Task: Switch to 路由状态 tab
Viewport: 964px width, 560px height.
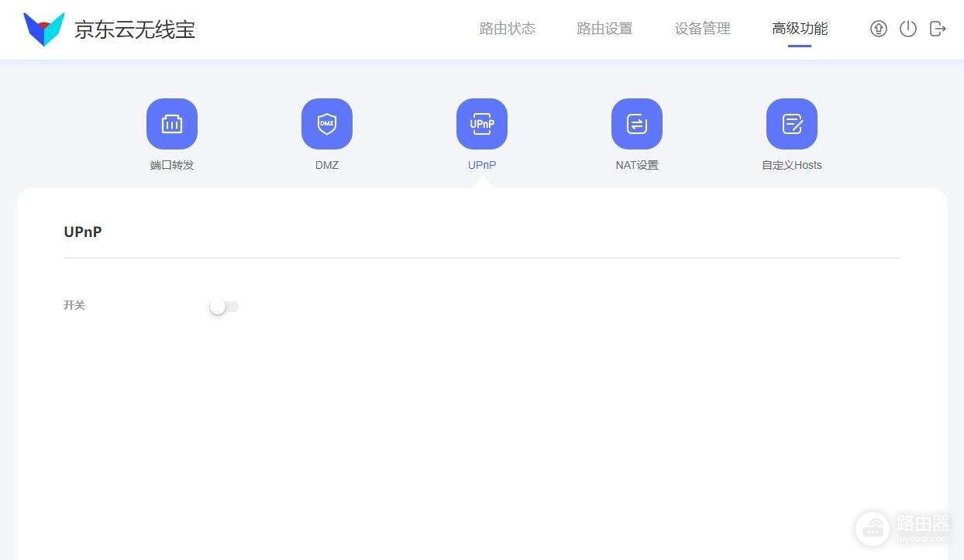Action: (x=508, y=29)
